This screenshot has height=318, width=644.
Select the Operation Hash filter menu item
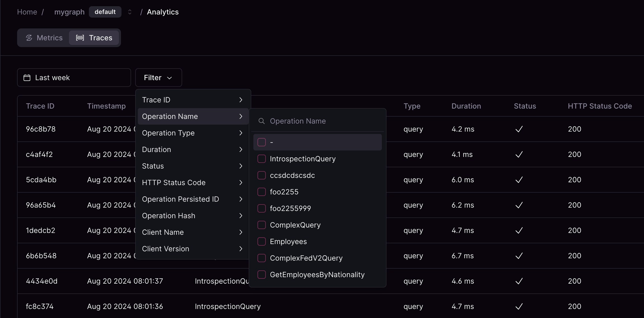tap(193, 216)
